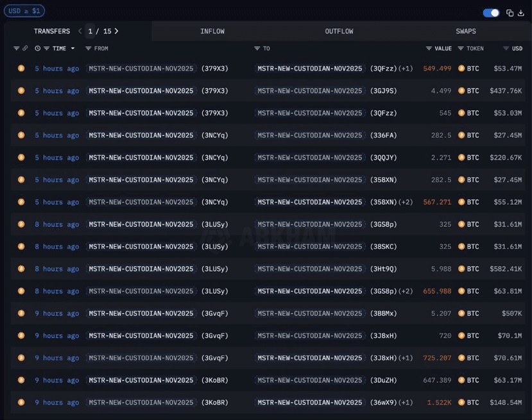Toggle the blue switch at top right
The height and width of the screenshot is (420, 532).
(x=491, y=13)
